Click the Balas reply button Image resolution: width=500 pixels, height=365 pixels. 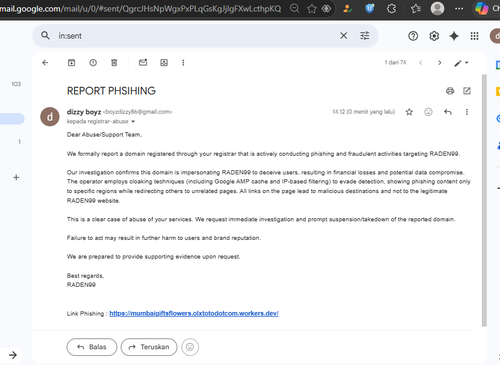tap(92, 347)
